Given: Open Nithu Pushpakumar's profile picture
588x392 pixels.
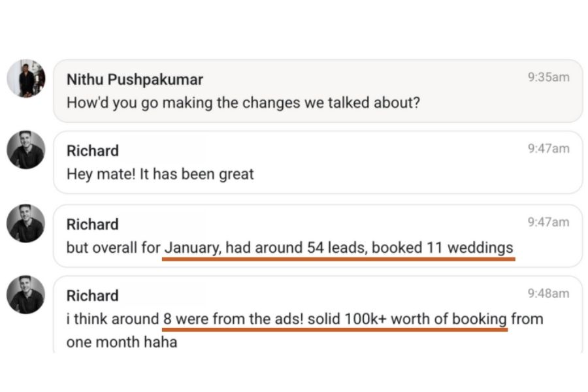Looking at the screenshot, I should [26, 78].
